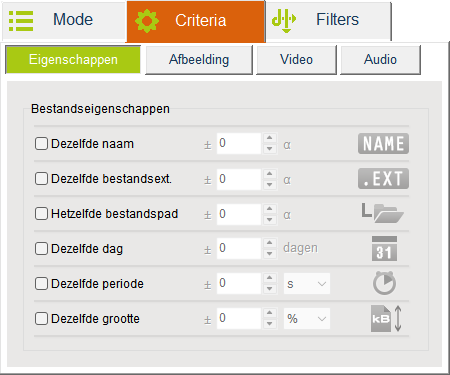Tick Hetzelfde bestandspad checkbox

(41, 213)
